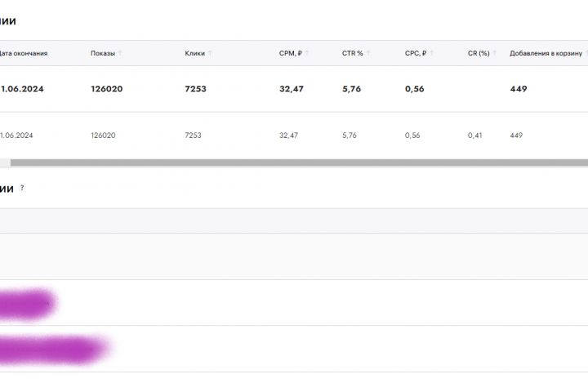Click sort arrow next to Клики
This screenshot has width=588, height=392.
pyautogui.click(x=211, y=53)
